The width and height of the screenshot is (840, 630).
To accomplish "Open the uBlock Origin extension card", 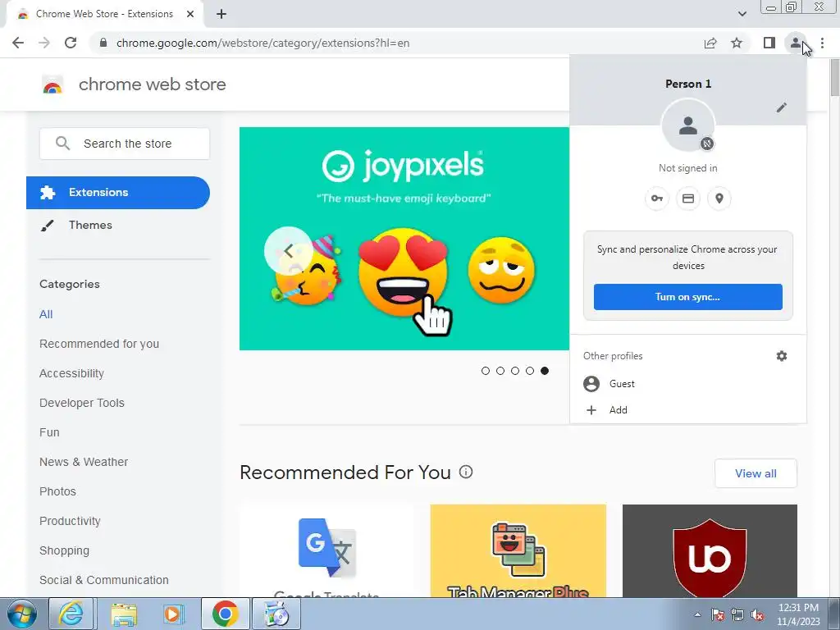I will click(x=710, y=550).
